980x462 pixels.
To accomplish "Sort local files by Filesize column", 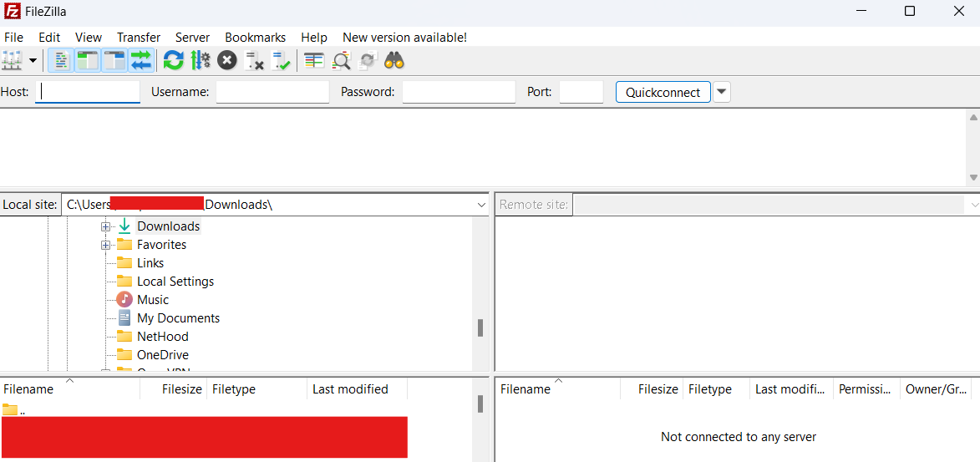I will 173,388.
